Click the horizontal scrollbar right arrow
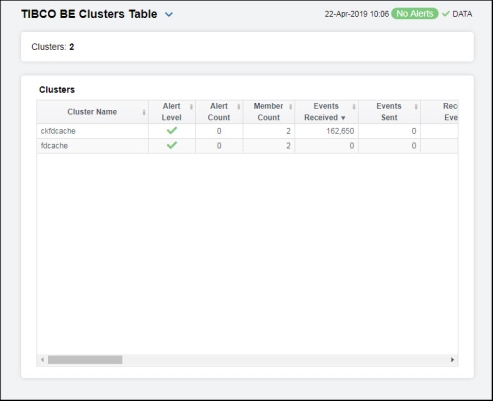Viewport: 493px width, 401px height. coord(452,360)
